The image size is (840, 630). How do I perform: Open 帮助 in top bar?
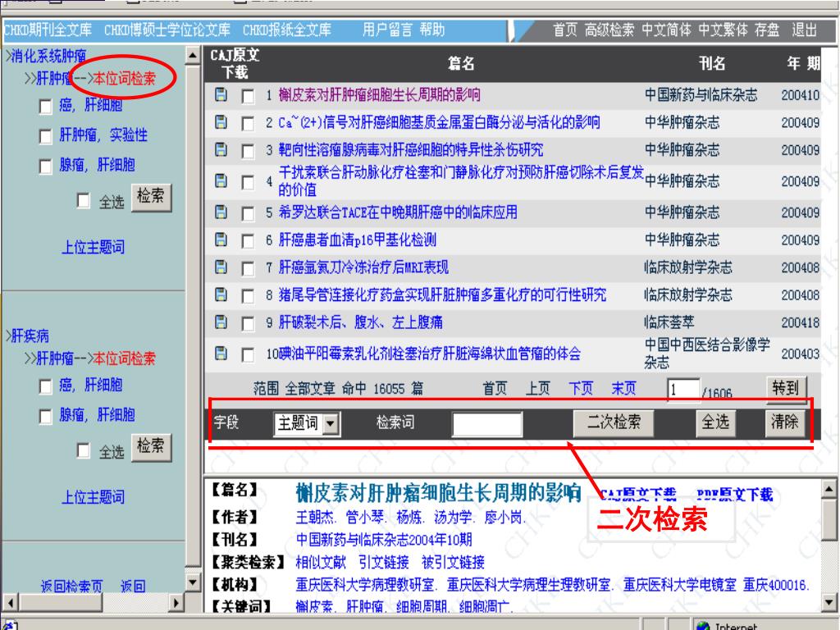pyautogui.click(x=431, y=30)
